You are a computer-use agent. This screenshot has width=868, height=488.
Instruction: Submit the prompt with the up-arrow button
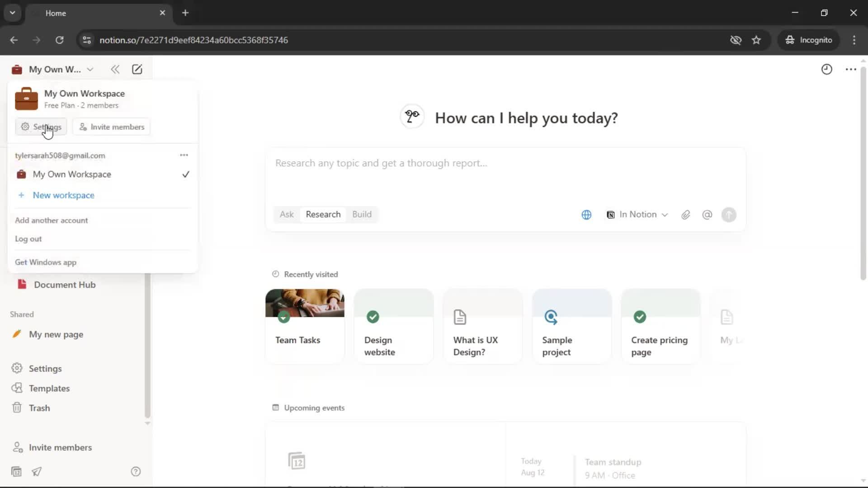(x=729, y=215)
